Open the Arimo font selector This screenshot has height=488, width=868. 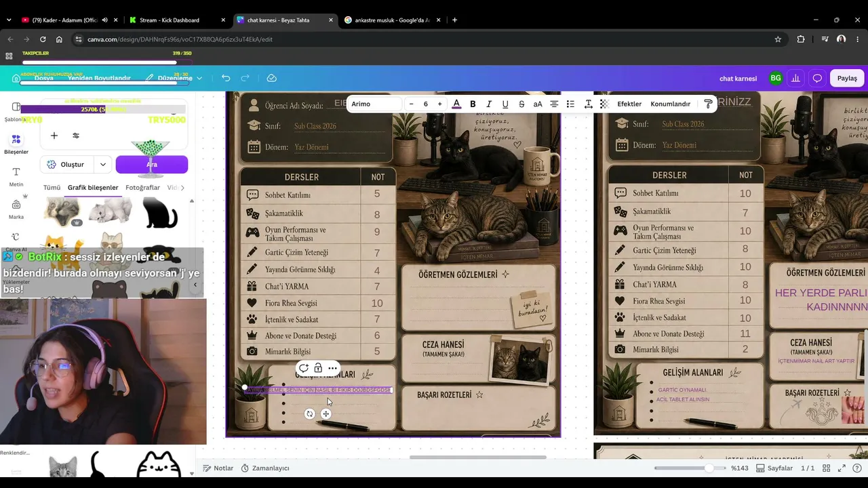(x=374, y=104)
